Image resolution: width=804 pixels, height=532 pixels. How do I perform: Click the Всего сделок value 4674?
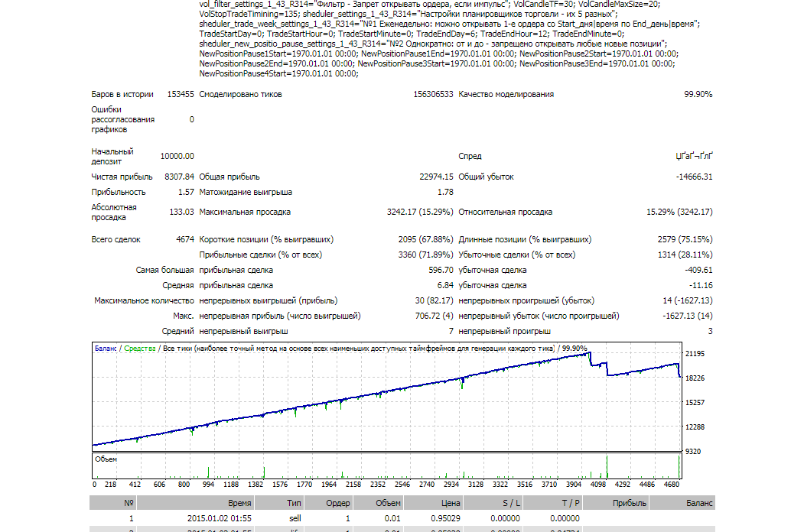pos(184,239)
